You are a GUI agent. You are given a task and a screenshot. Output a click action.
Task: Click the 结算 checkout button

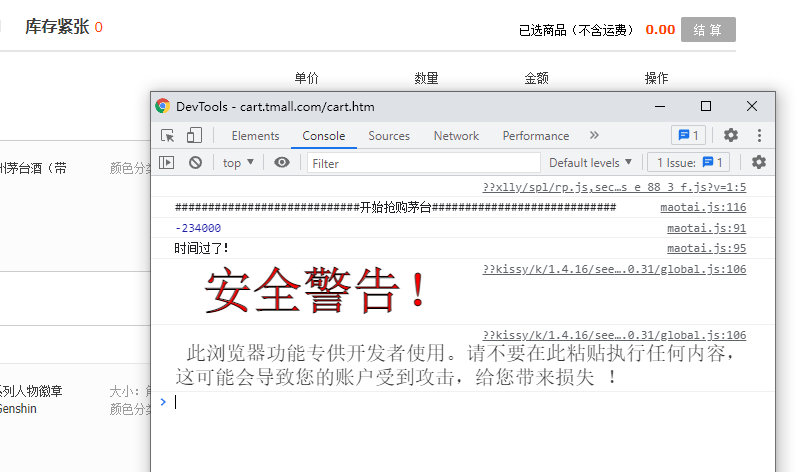708,30
